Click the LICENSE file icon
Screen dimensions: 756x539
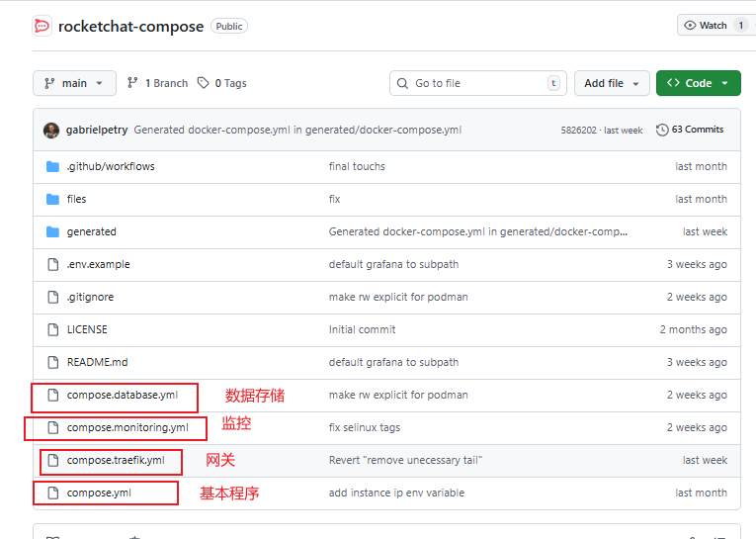coord(53,329)
